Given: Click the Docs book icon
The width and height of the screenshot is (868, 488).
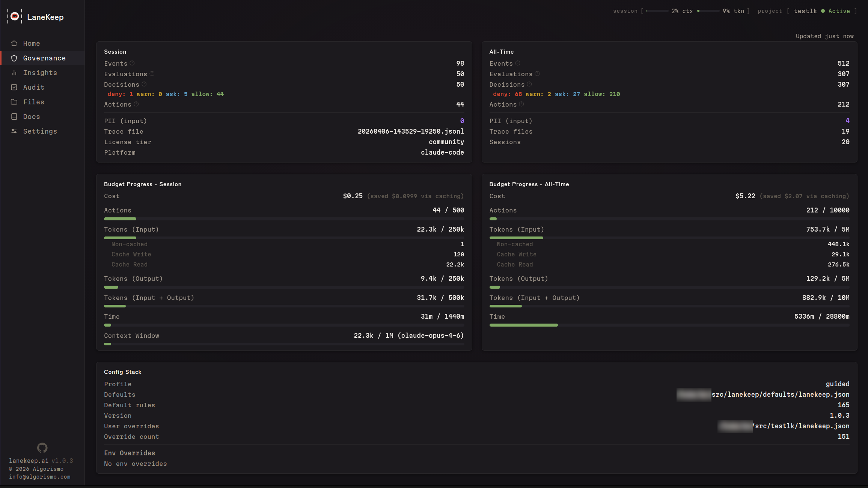Looking at the screenshot, I should point(14,117).
